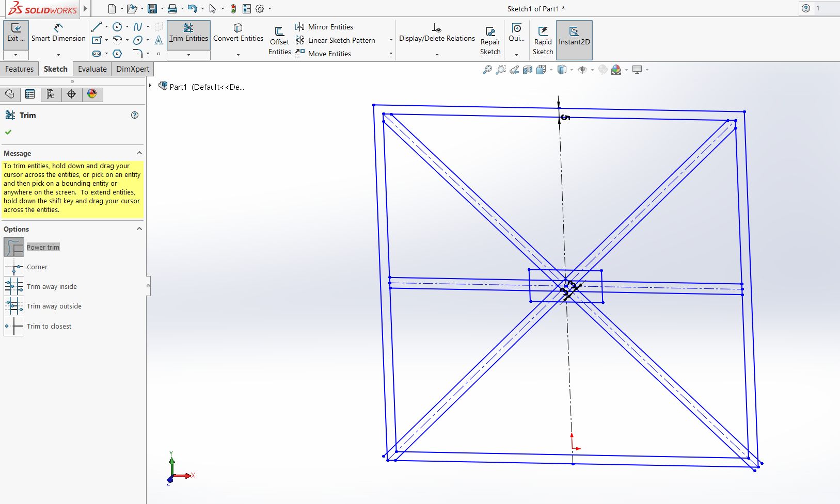The width and height of the screenshot is (840, 504).
Task: Switch to the Evaluate tab
Action: pyautogui.click(x=92, y=69)
